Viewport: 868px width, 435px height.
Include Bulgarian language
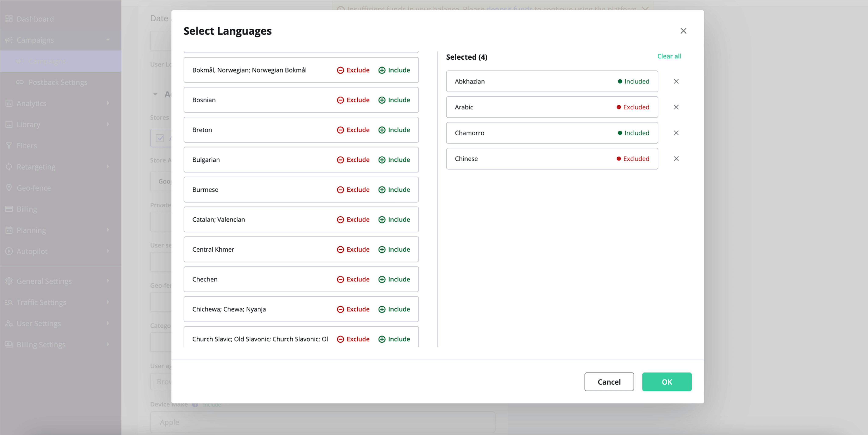(x=394, y=160)
